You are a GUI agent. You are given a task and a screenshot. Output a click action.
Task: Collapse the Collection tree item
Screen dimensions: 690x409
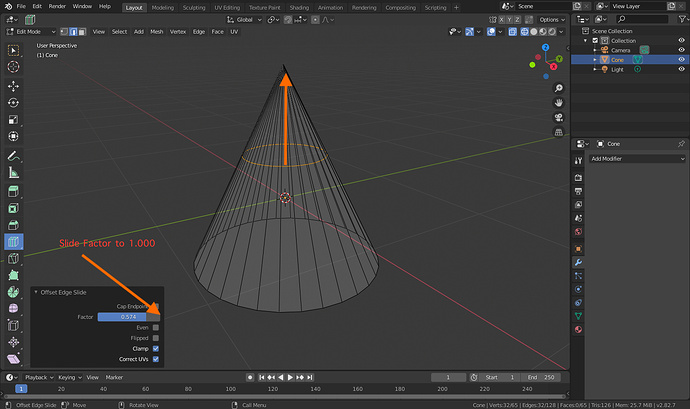click(x=586, y=41)
